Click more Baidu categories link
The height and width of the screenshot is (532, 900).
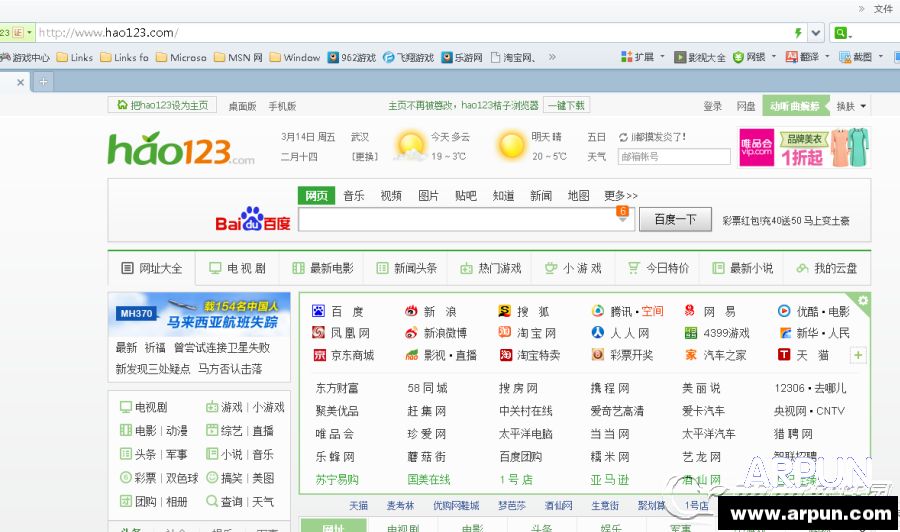(x=620, y=196)
